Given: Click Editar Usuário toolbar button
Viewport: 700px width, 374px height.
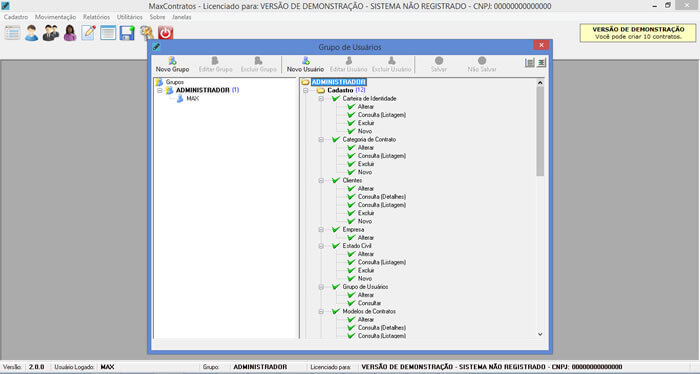Looking at the screenshot, I should point(348,65).
